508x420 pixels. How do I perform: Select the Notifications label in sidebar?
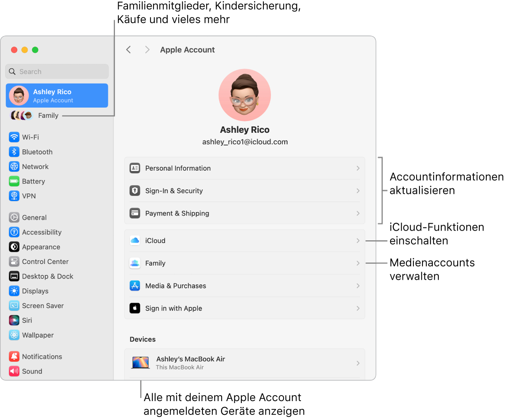click(42, 357)
